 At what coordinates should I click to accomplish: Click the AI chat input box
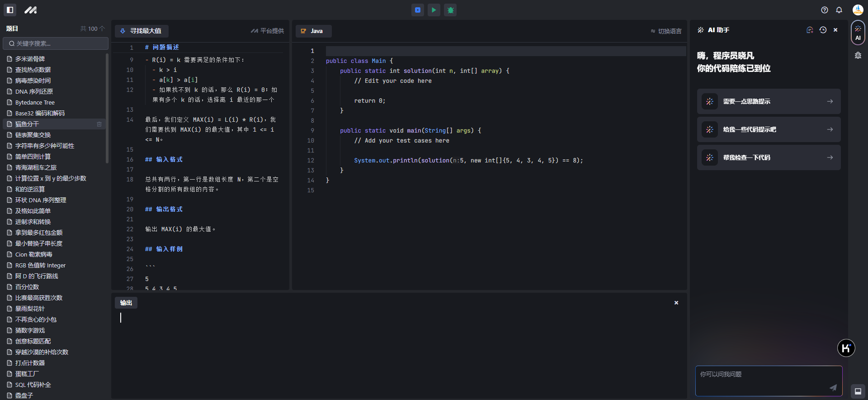(769, 381)
